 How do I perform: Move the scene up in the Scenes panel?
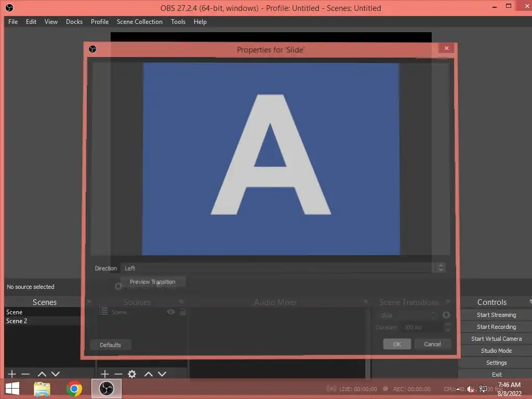(x=42, y=374)
